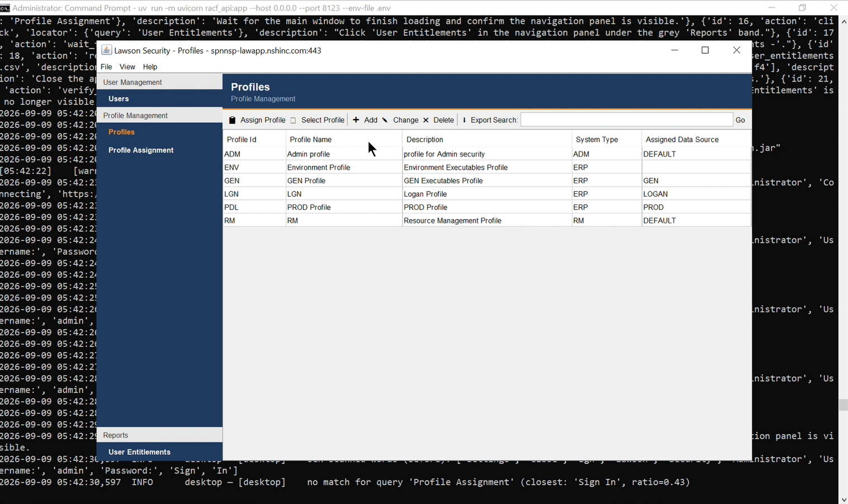Open the File menu
848x504 pixels.
pos(106,66)
